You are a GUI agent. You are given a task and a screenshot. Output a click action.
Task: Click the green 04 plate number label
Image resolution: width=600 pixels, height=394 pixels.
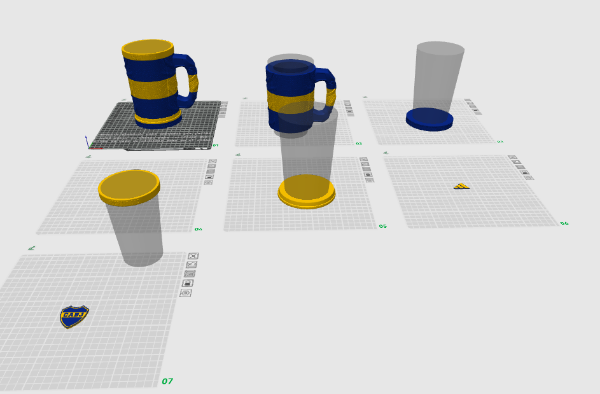(x=198, y=230)
